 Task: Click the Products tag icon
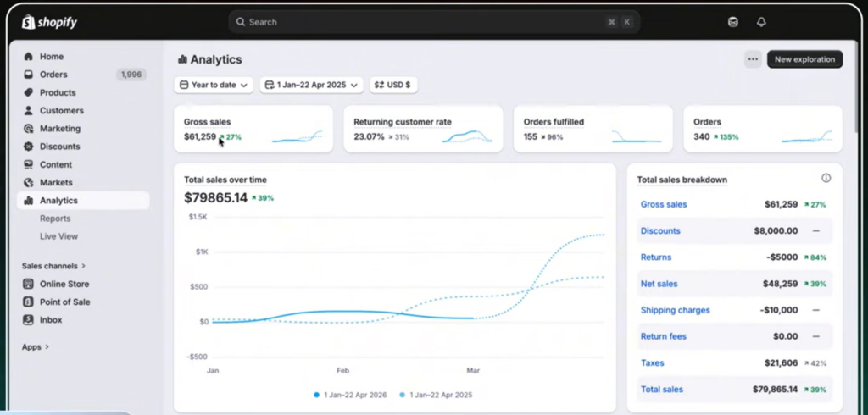(28, 92)
